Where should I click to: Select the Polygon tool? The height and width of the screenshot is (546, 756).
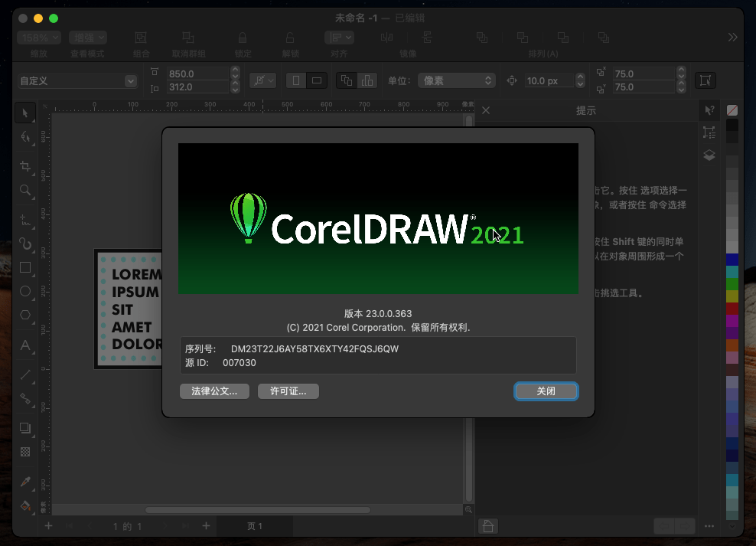25,315
